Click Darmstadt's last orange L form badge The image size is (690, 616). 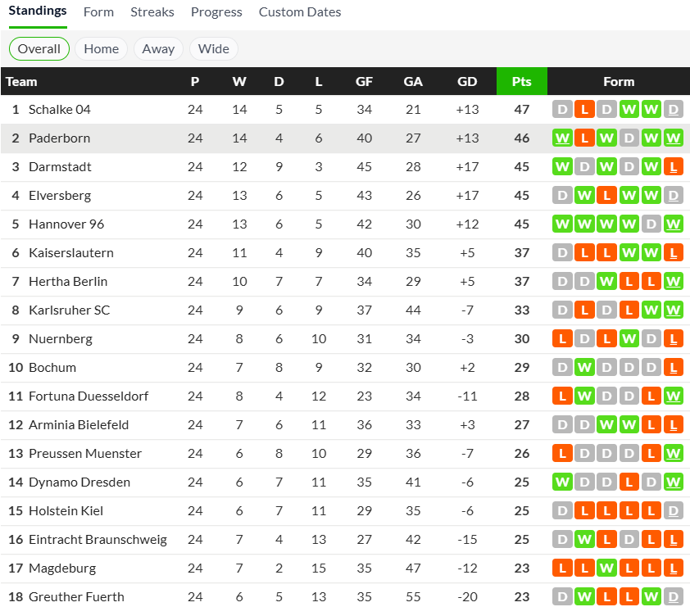click(x=674, y=166)
